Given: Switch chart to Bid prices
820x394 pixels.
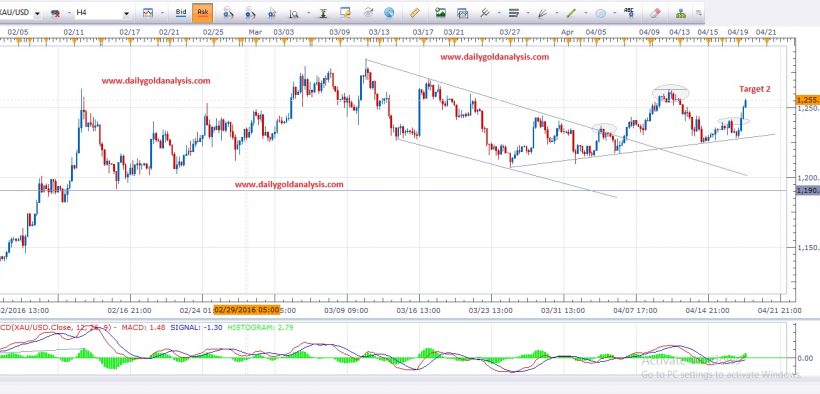Looking at the screenshot, I should 181,13.
